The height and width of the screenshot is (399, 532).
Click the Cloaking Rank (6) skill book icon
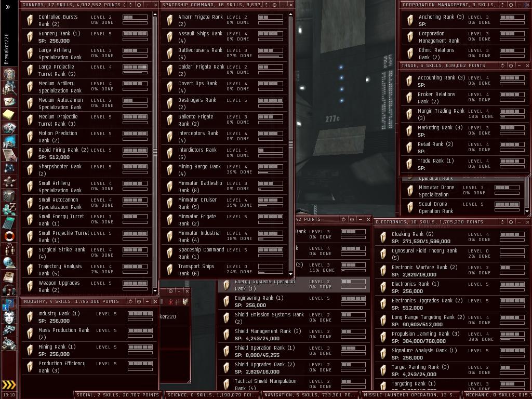click(383, 237)
